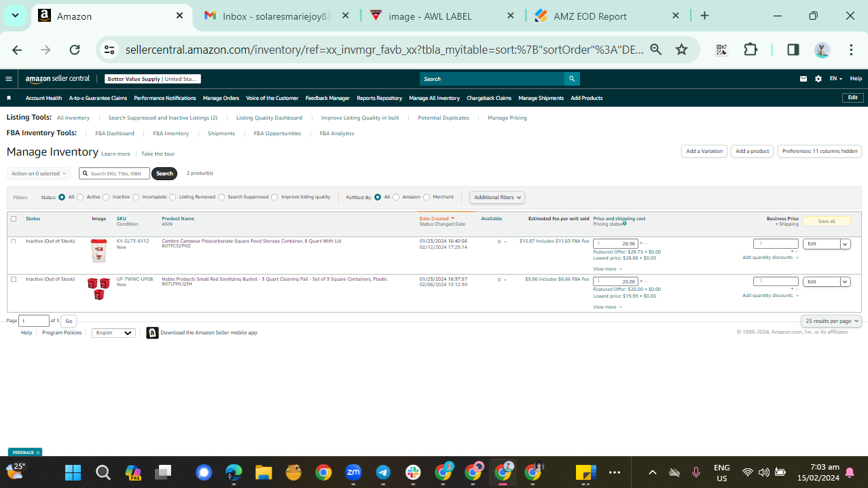The image size is (868, 488).
Task: Open File Explorer from the taskbar
Action: tap(264, 472)
